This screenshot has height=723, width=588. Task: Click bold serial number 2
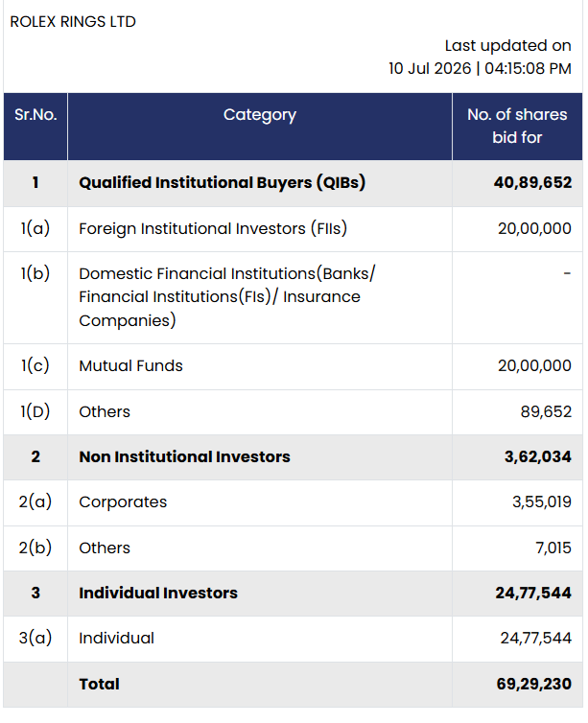(35, 456)
